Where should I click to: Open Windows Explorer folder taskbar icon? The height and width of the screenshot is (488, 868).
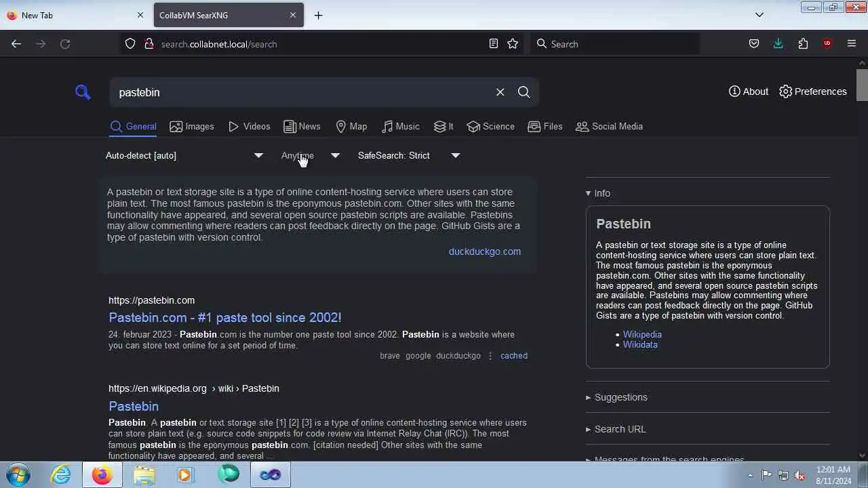144,474
